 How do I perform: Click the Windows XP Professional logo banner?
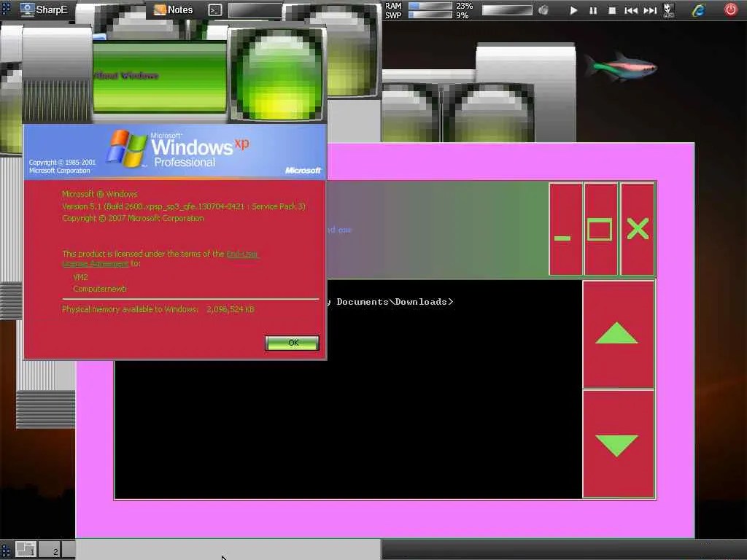click(175, 152)
